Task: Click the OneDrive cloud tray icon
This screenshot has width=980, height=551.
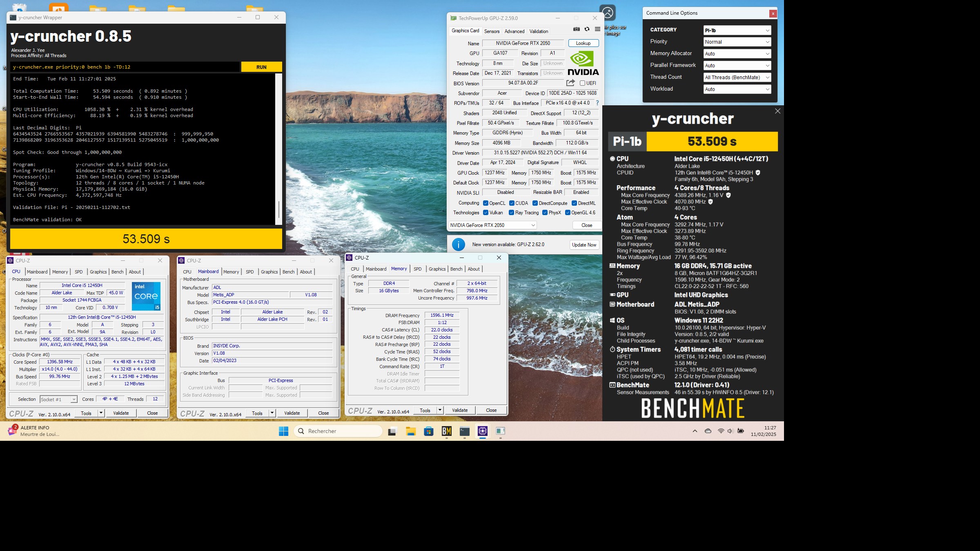Action: [708, 431]
